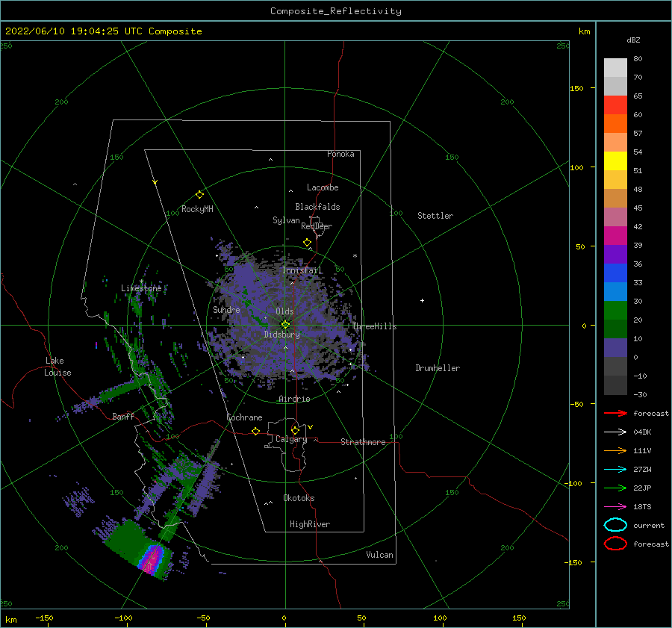The height and width of the screenshot is (628, 672).
Task: Click the cyan 'current' ellipse legend icon
Action: [615, 525]
